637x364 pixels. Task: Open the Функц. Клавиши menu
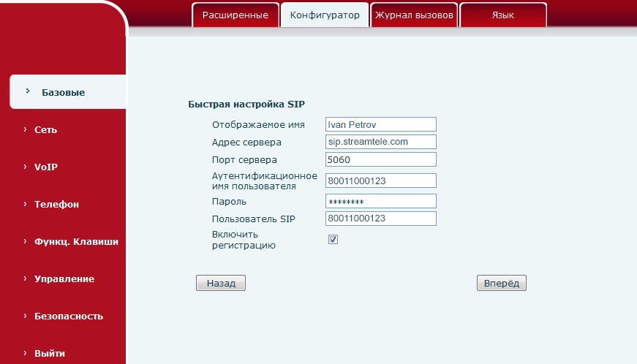pyautogui.click(x=75, y=242)
